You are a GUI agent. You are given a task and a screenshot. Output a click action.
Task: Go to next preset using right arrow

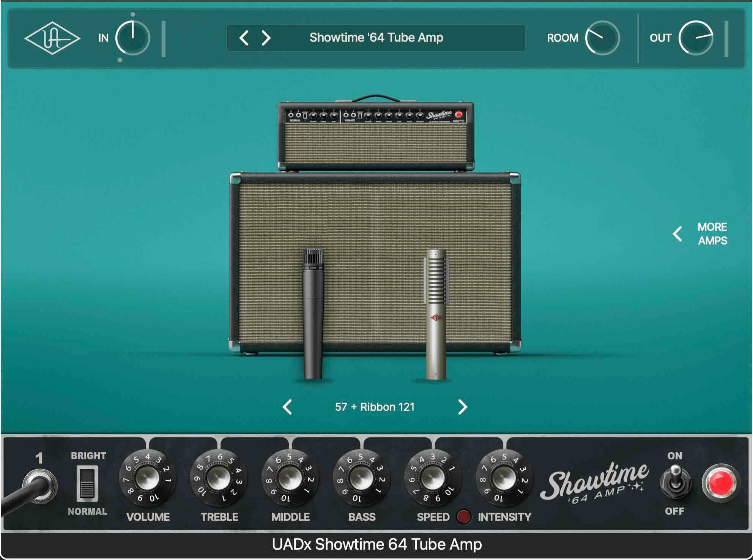[x=266, y=38]
